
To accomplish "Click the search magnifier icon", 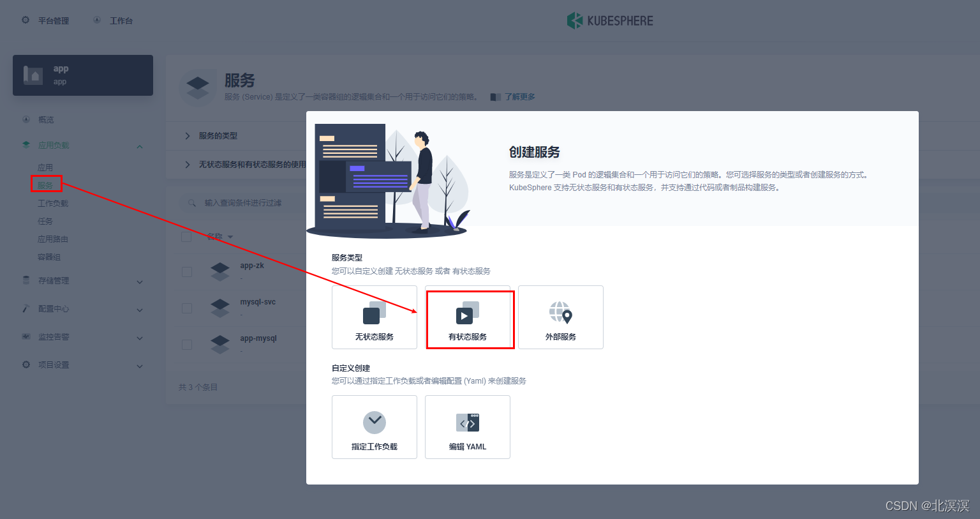I will point(192,203).
